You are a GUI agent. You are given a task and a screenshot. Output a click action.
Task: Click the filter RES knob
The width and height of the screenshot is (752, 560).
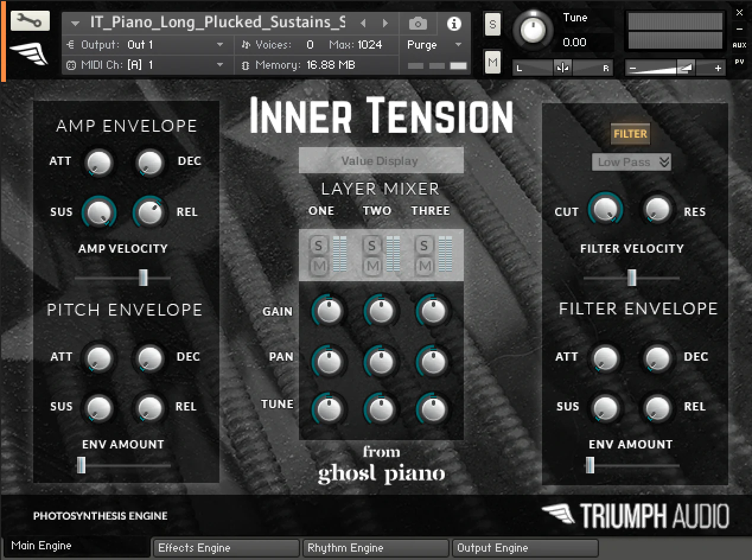658,209
